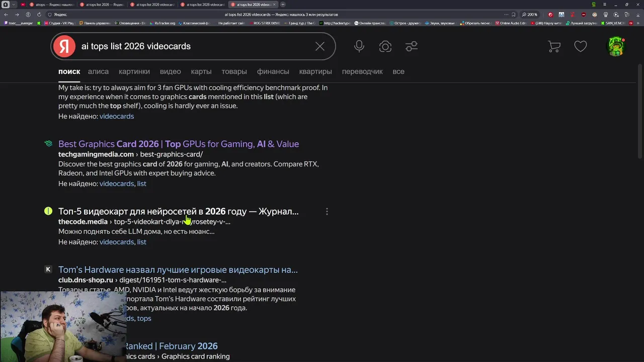Open favorites heart icon
This screenshot has height=362, width=644.
(581, 46)
